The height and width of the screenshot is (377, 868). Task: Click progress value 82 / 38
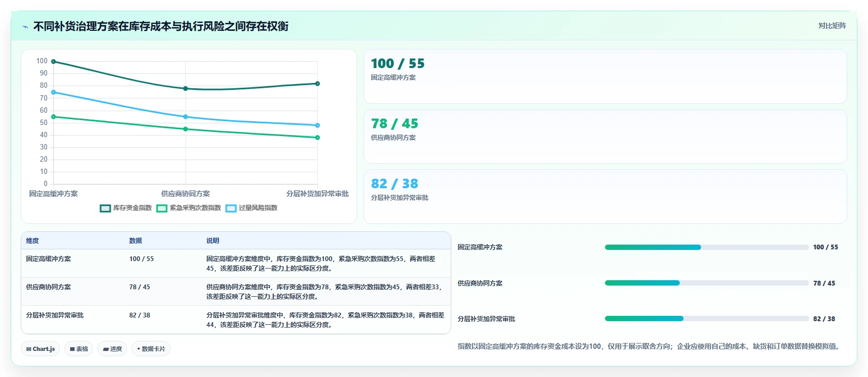[824, 319]
